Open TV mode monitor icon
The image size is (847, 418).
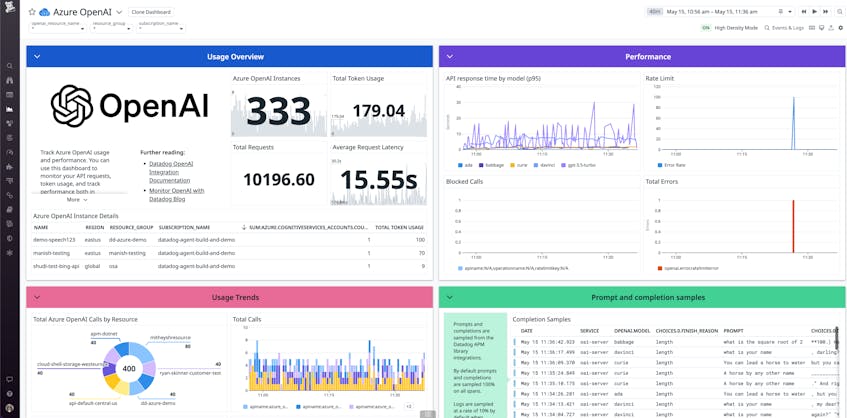822,28
